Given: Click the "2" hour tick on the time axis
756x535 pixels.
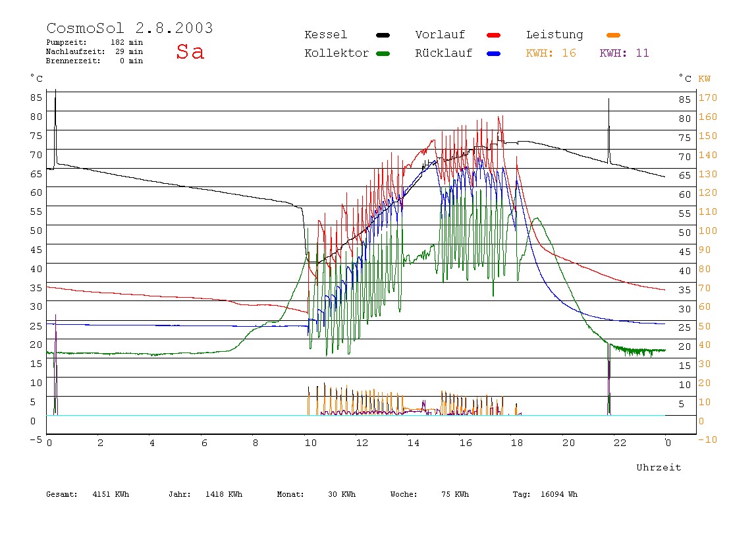Looking at the screenshot, I should pos(100,443).
